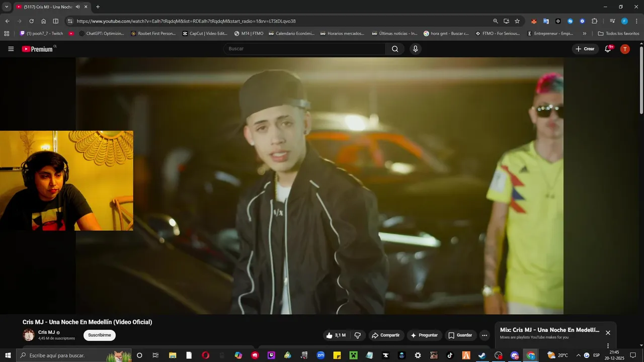The width and height of the screenshot is (644, 362).
Task: Open the Últimas noticias bookmark
Action: pyautogui.click(x=395, y=34)
